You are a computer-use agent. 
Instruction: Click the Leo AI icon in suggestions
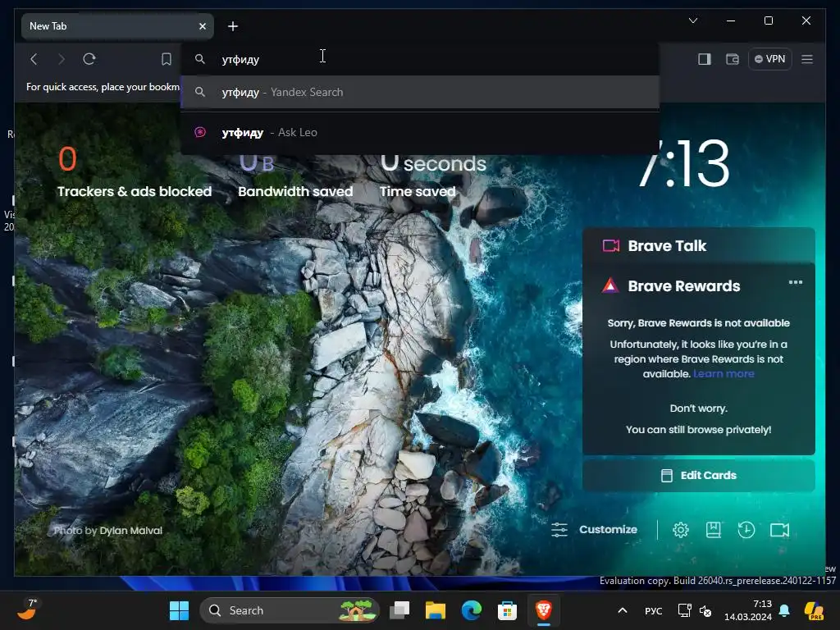(200, 132)
